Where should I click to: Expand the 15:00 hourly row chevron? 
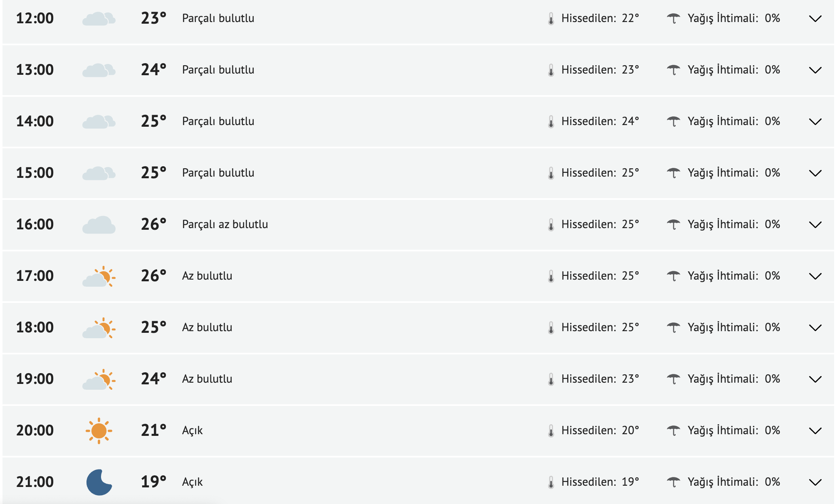click(815, 173)
